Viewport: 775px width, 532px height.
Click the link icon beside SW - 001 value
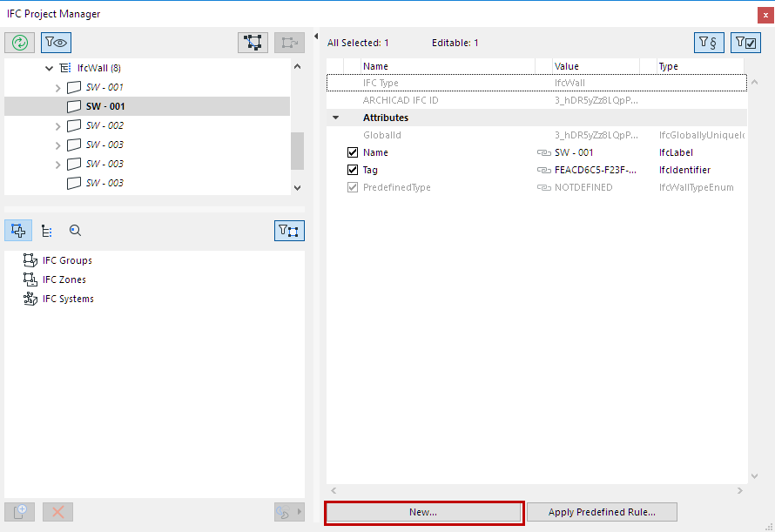coord(543,152)
